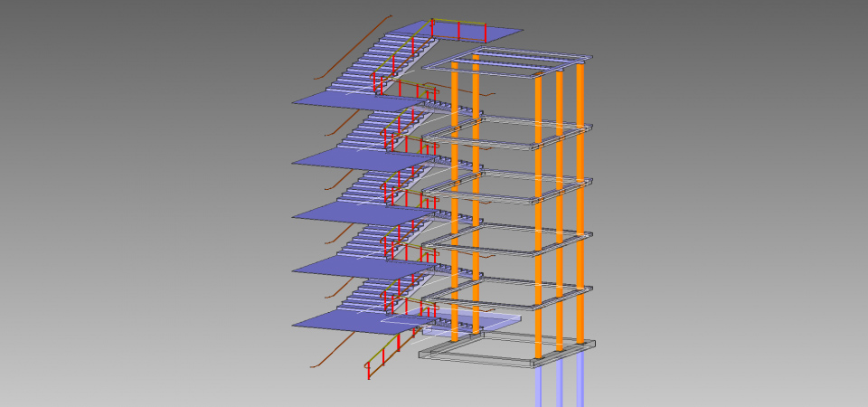Select the topmost blue stair landing

[488, 33]
